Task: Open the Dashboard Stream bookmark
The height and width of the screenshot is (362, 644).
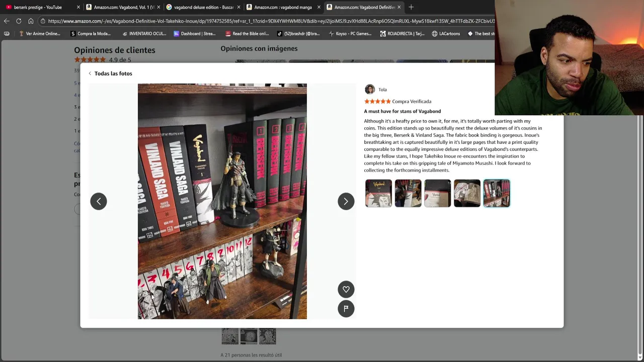Action: pyautogui.click(x=195, y=34)
